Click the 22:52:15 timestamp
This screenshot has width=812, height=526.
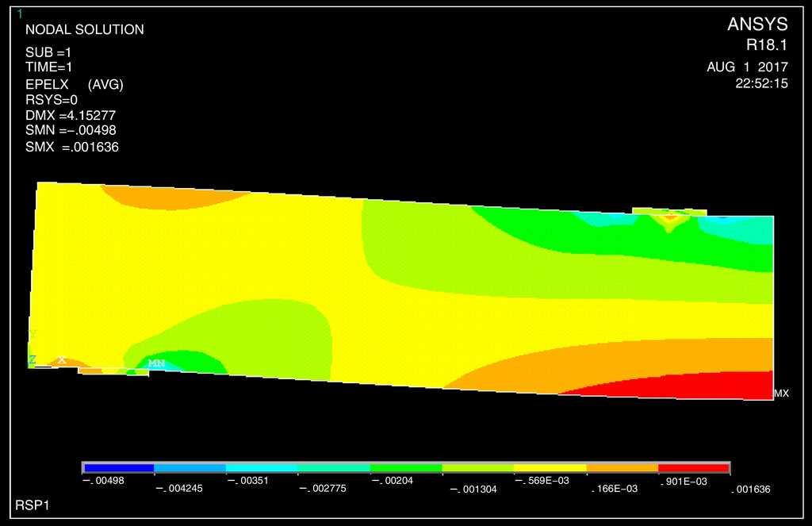pos(761,83)
